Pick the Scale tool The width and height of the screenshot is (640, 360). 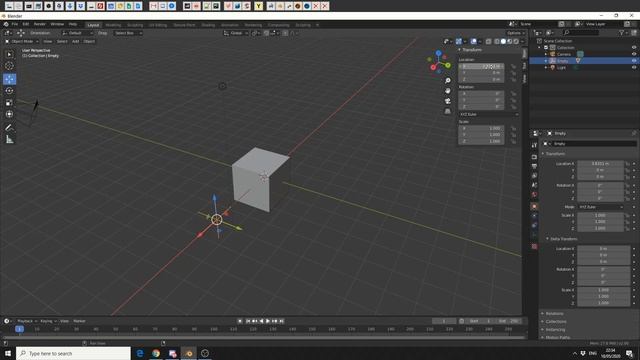9,102
